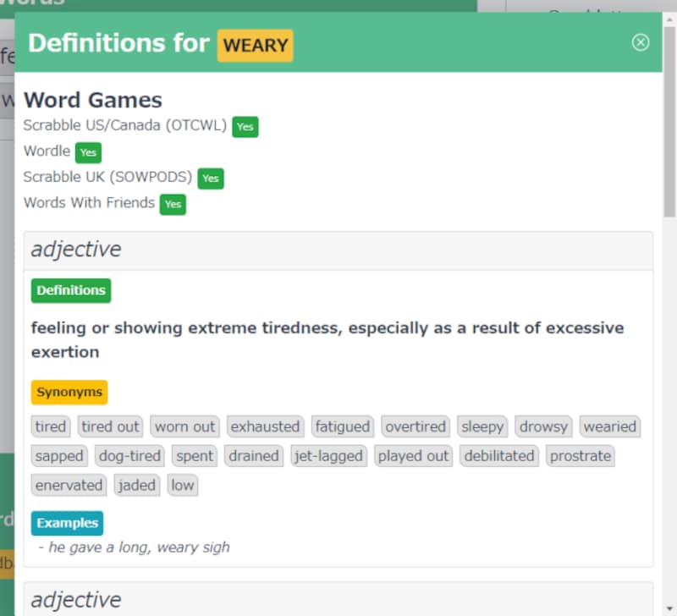Select the 'fatigued' synonym
The image size is (677, 616).
(342, 426)
